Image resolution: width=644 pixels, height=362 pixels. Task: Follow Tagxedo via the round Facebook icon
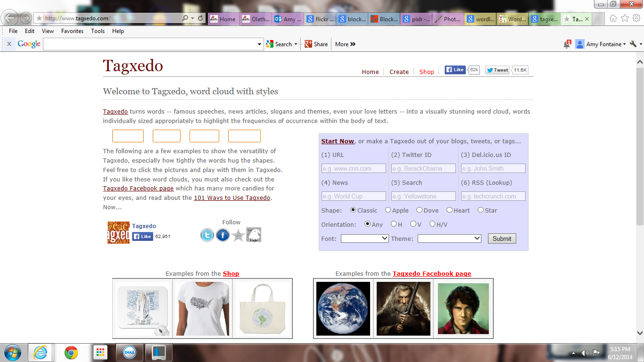(x=223, y=235)
